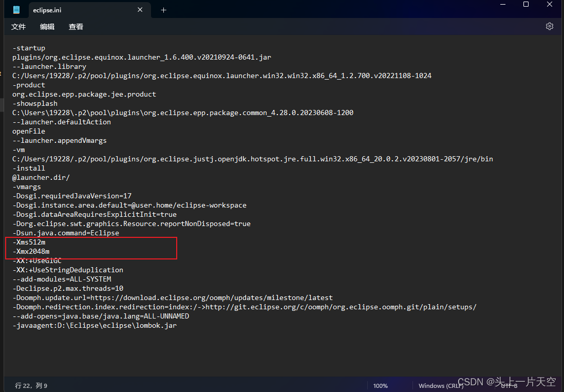
Task: Add a new tab with plus button
Action: (x=164, y=10)
